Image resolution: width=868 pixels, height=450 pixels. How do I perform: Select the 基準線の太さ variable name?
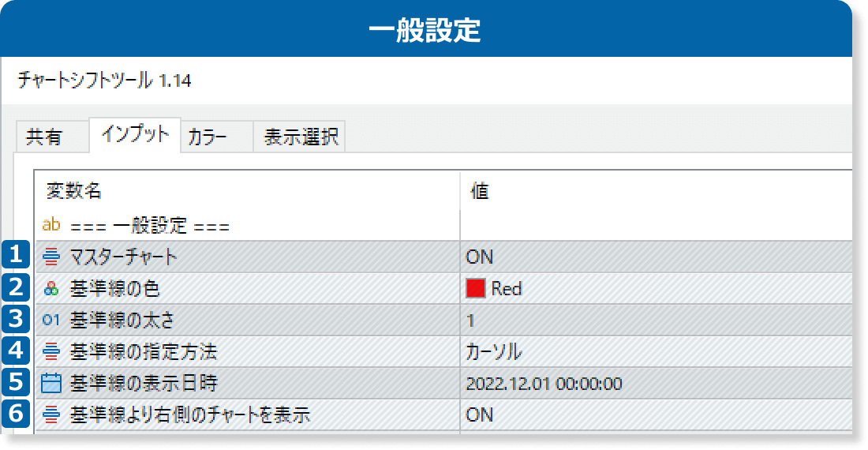[x=122, y=320]
